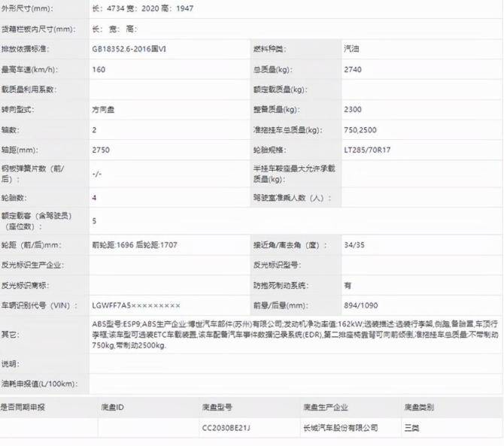Click the VIN value LGWFF7A5×××××××××

pyautogui.click(x=136, y=305)
